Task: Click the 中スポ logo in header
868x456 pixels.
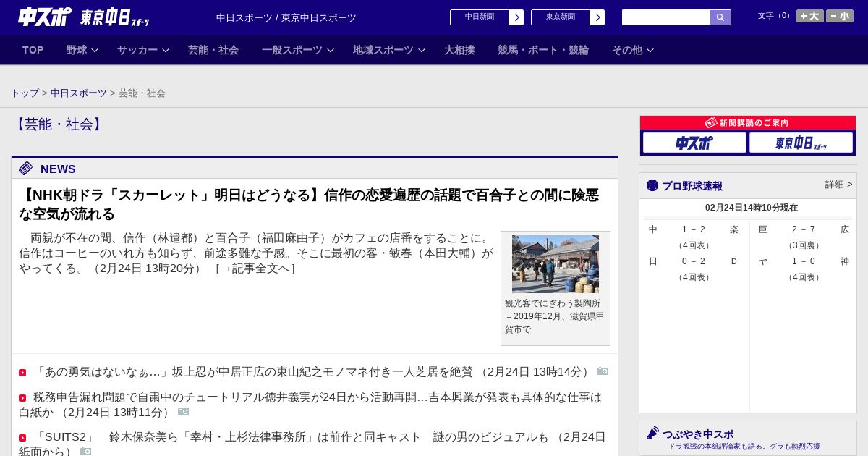Action: (44, 17)
